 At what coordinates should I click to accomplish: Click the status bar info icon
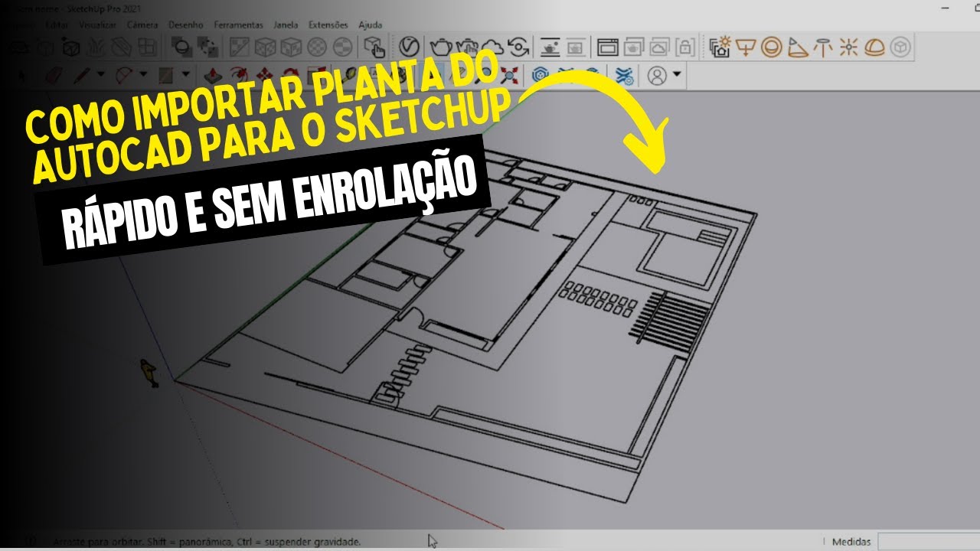pyautogui.click(x=31, y=542)
